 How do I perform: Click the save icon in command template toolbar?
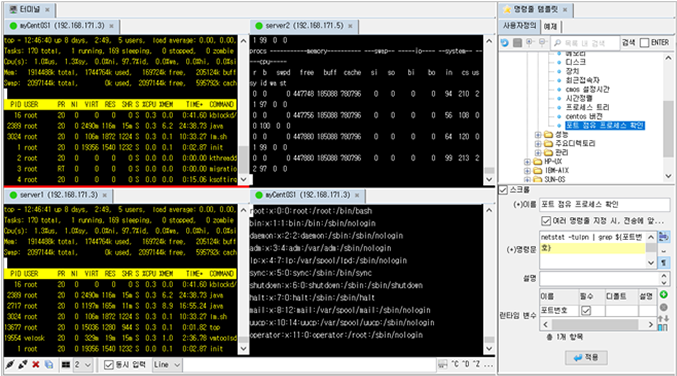click(x=517, y=42)
